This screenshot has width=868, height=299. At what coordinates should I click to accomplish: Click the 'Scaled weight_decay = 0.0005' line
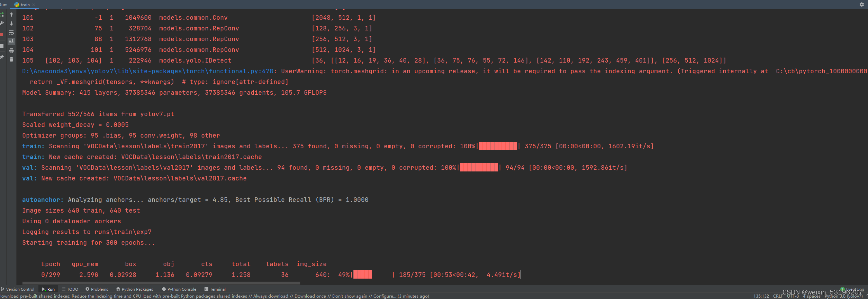pos(75,125)
